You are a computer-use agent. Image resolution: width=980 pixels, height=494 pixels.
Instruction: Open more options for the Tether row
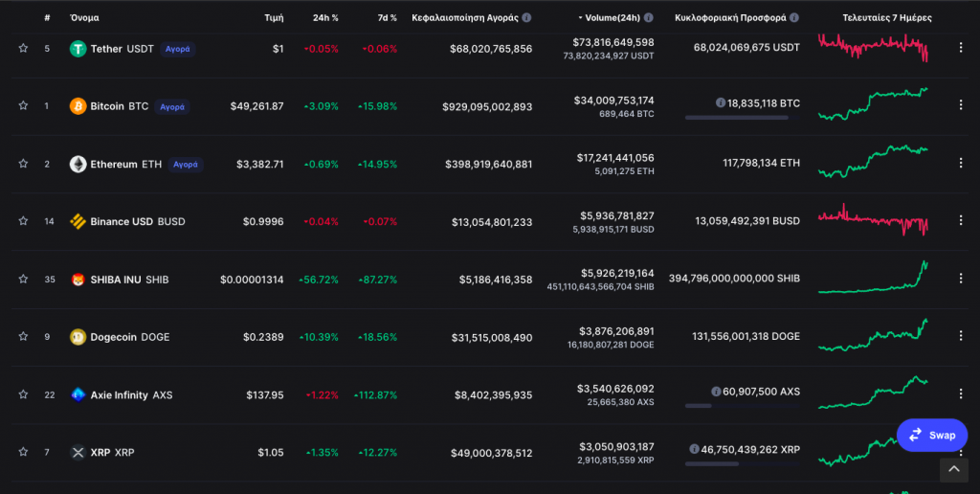pyautogui.click(x=961, y=48)
